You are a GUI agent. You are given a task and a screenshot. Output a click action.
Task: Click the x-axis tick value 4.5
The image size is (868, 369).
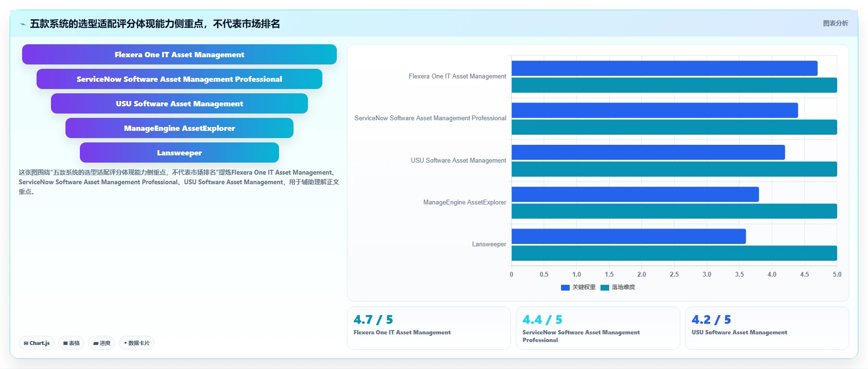804,274
